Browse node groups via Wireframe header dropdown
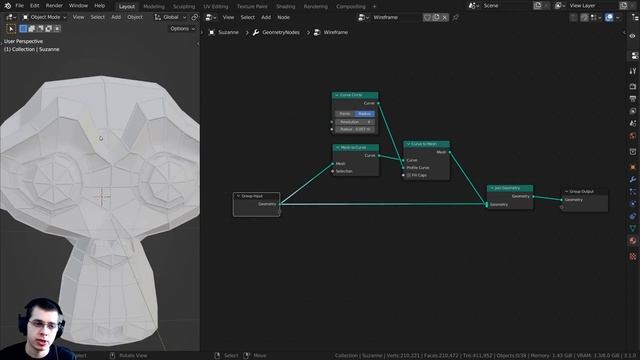This screenshot has width=640, height=360. point(363,17)
